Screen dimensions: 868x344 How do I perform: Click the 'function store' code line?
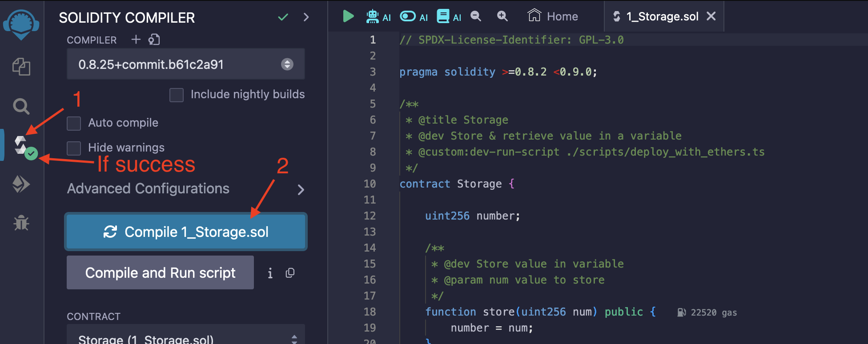coord(540,312)
